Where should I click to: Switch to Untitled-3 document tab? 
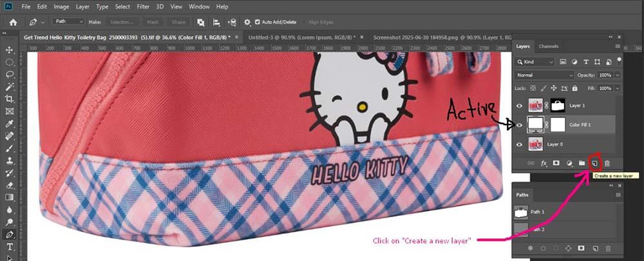coord(302,37)
